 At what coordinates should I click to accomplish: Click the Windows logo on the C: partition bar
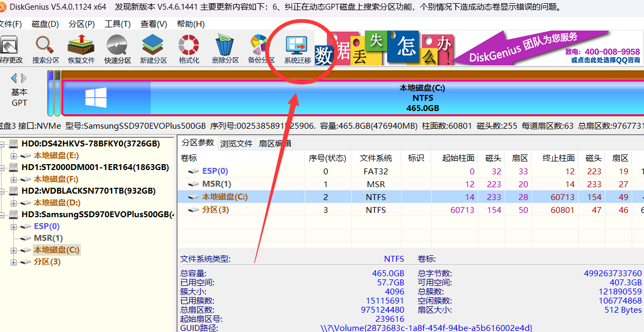coord(96,98)
